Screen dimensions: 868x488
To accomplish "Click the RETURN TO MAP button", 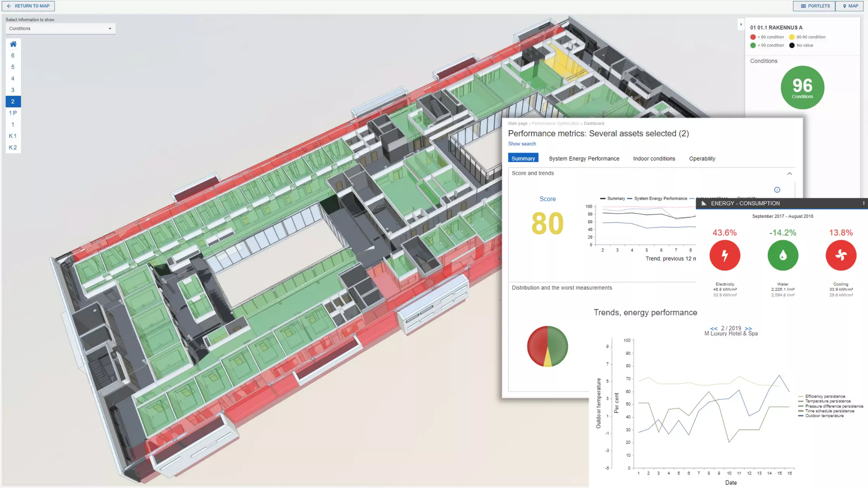I will pos(28,6).
